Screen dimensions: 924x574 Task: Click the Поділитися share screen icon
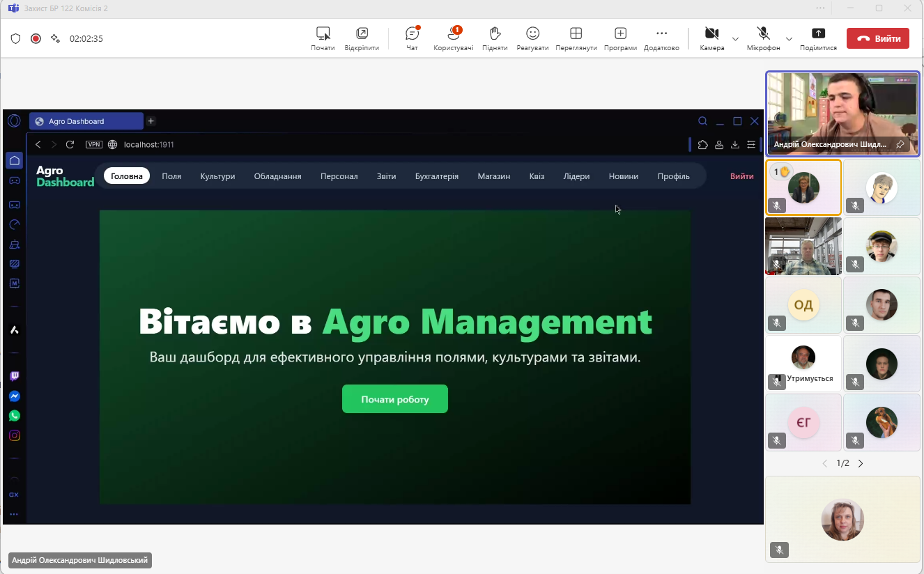click(x=818, y=33)
